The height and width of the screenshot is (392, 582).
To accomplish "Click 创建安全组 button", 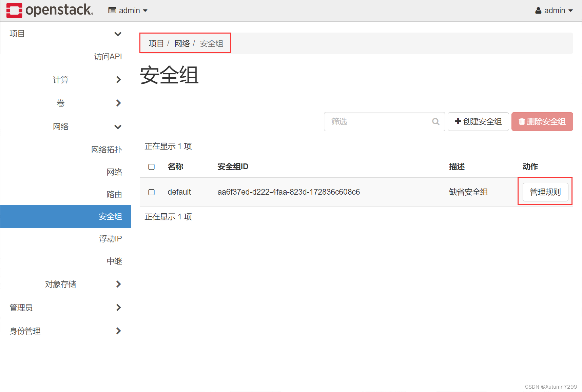I will [478, 121].
